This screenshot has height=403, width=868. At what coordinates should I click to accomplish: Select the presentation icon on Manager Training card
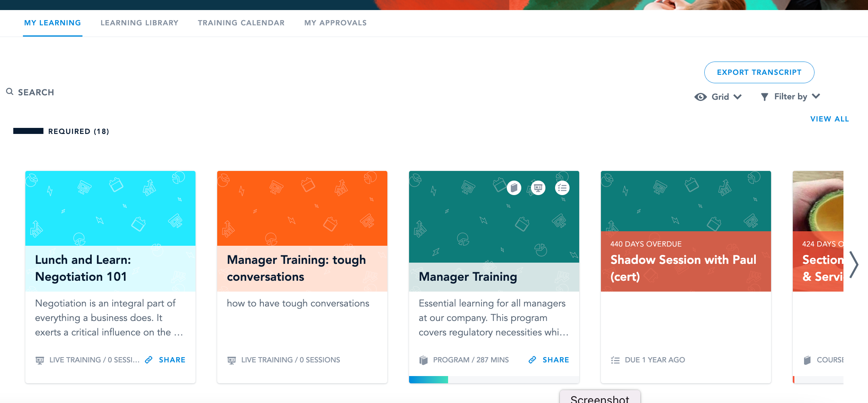[538, 187]
